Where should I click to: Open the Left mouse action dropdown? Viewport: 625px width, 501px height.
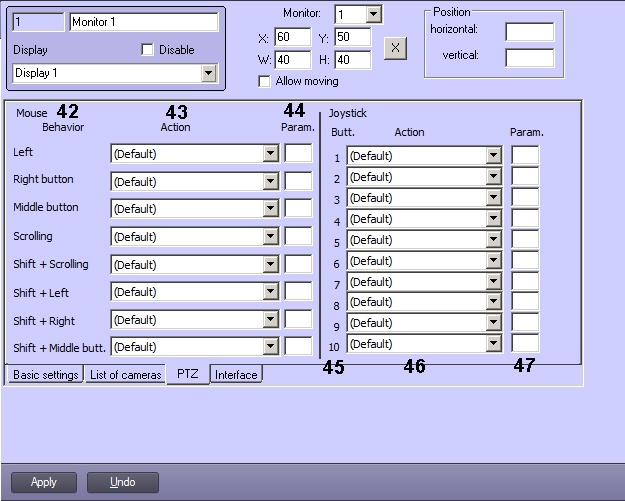pos(270,154)
